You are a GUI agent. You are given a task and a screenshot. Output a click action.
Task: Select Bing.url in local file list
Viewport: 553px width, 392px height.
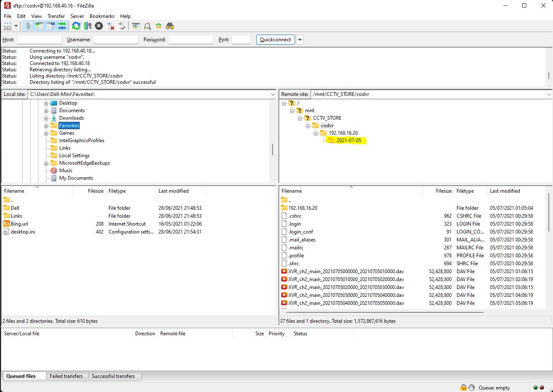(x=19, y=224)
